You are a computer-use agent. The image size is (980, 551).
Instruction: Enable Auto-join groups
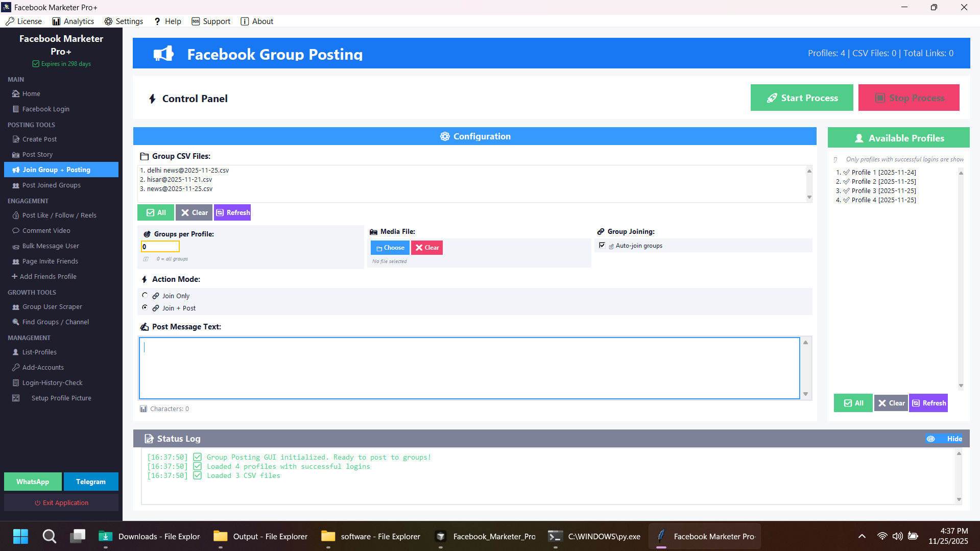point(603,245)
